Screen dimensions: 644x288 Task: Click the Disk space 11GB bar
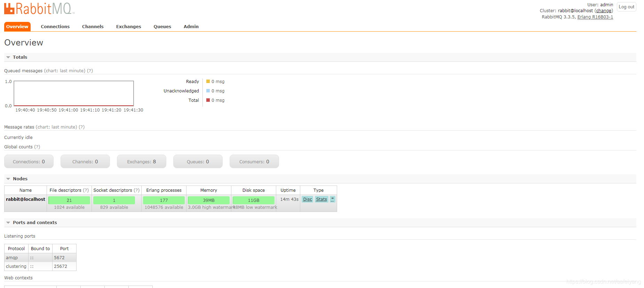click(254, 200)
